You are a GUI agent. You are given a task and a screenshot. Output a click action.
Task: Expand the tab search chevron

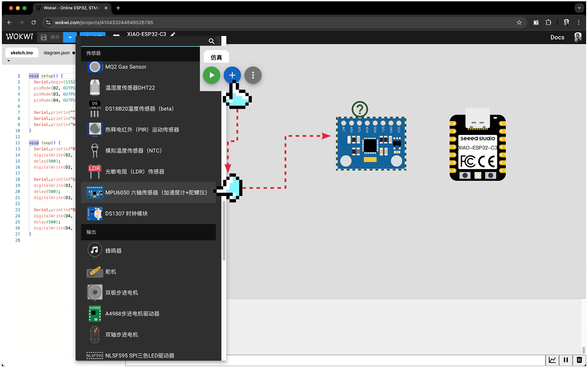point(579,8)
